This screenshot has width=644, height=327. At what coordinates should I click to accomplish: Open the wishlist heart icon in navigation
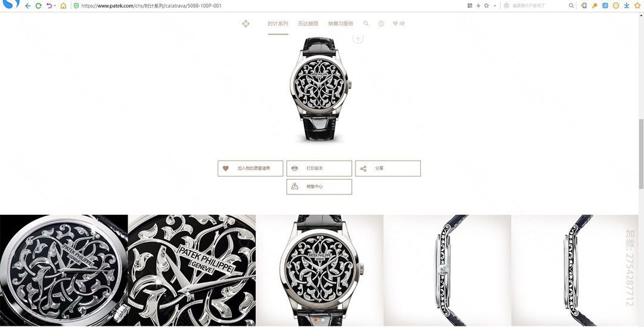[x=395, y=24]
